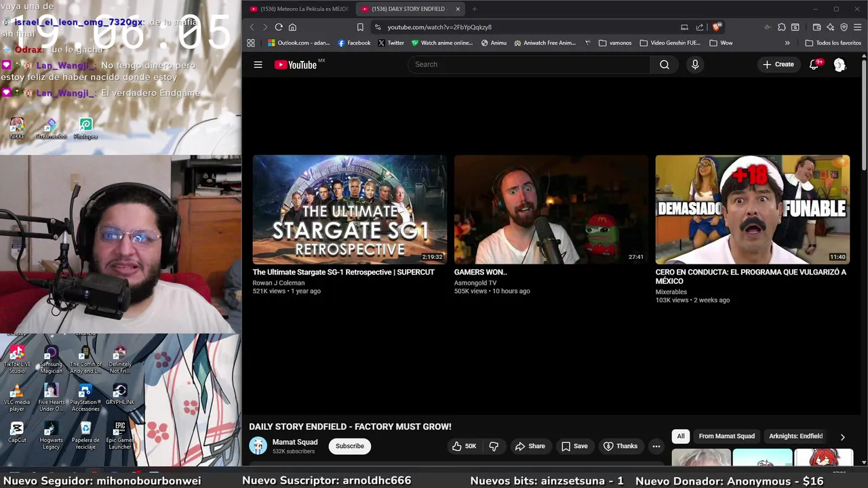Play The Ultimate Stargate SG-1 Retrospective thumbnail
868x488 pixels.
[350, 209]
